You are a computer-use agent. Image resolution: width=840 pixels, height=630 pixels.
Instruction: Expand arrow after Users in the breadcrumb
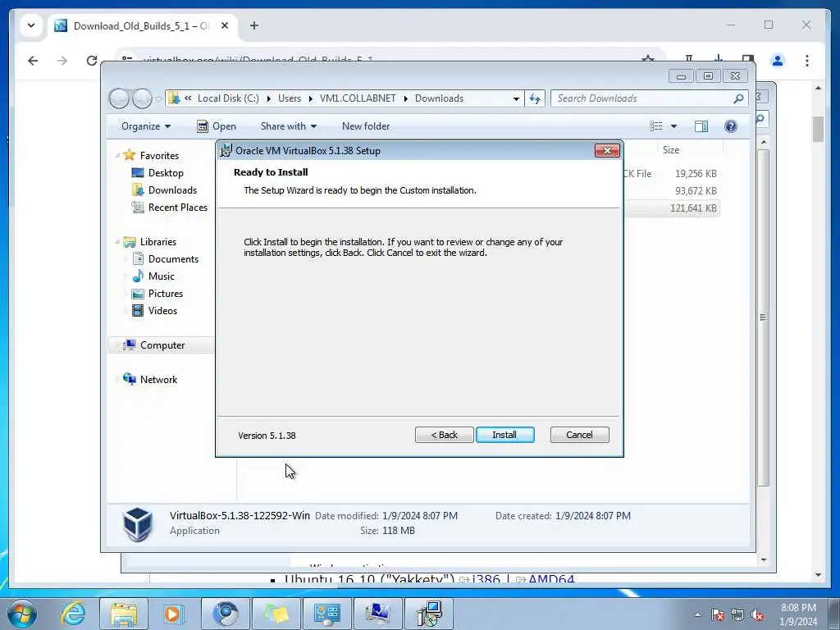tap(310, 98)
